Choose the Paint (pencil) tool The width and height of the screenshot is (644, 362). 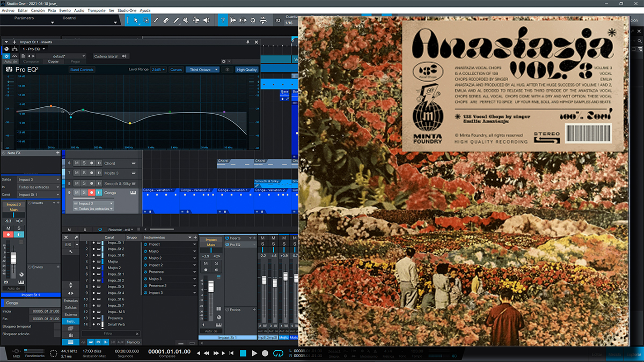click(x=156, y=20)
